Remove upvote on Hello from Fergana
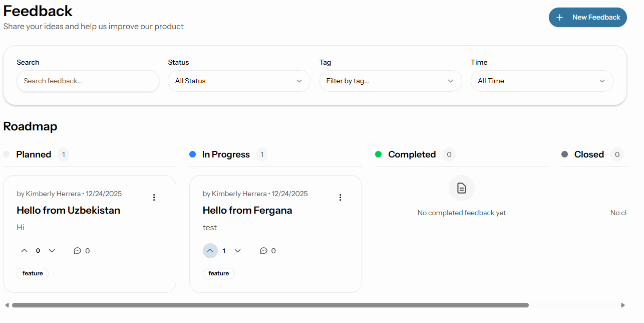The image size is (644, 323). pos(210,250)
